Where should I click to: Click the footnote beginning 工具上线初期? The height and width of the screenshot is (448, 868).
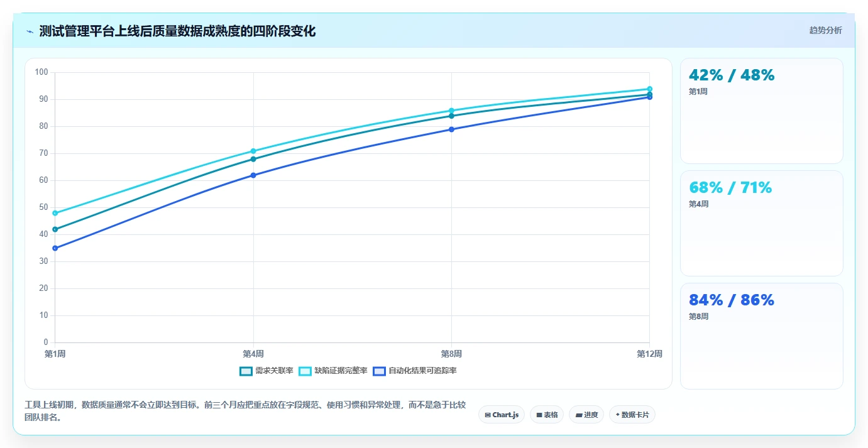coord(245,411)
